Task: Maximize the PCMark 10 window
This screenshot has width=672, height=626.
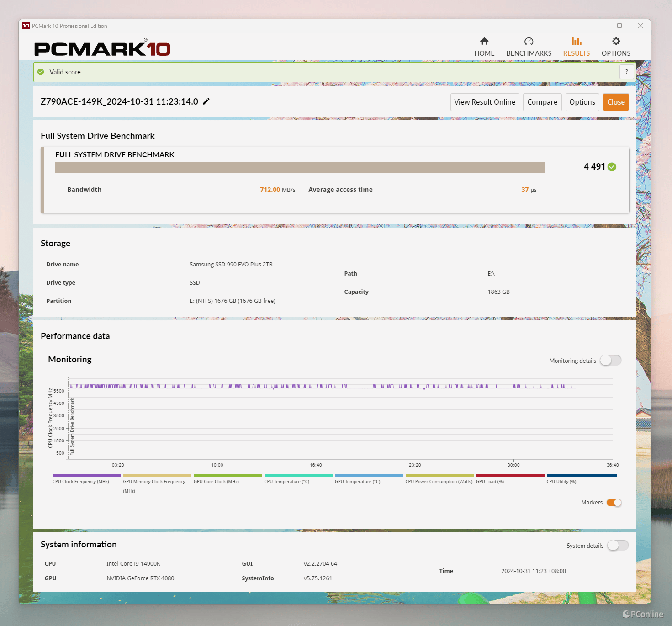Action: point(619,26)
